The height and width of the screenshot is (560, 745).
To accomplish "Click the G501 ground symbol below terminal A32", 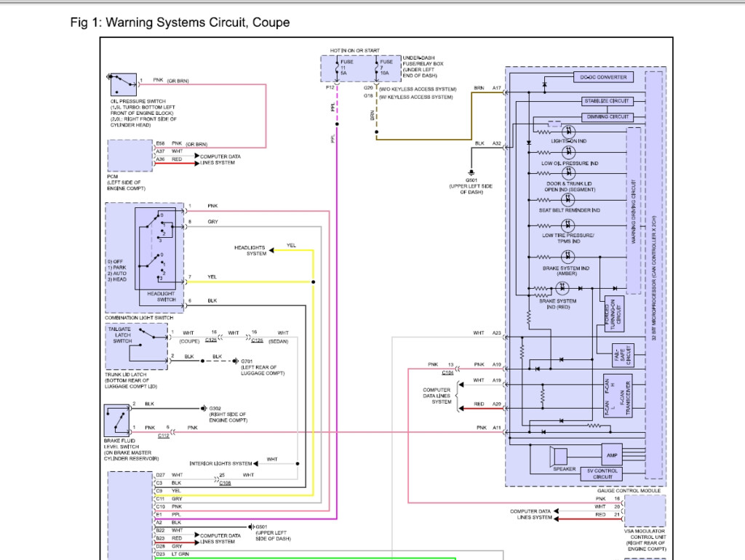I will [471, 172].
